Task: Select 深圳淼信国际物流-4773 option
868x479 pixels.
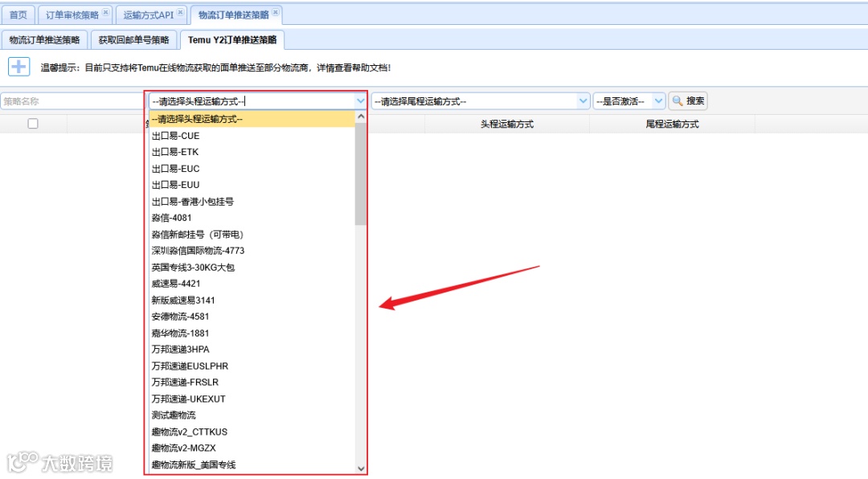Action: (252, 251)
